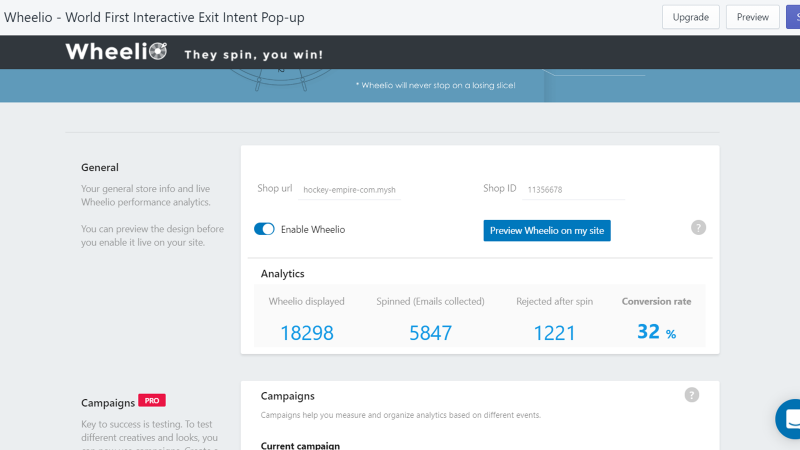Click the Conversion rate label
Screen dimensions: 800x450
pos(657,302)
